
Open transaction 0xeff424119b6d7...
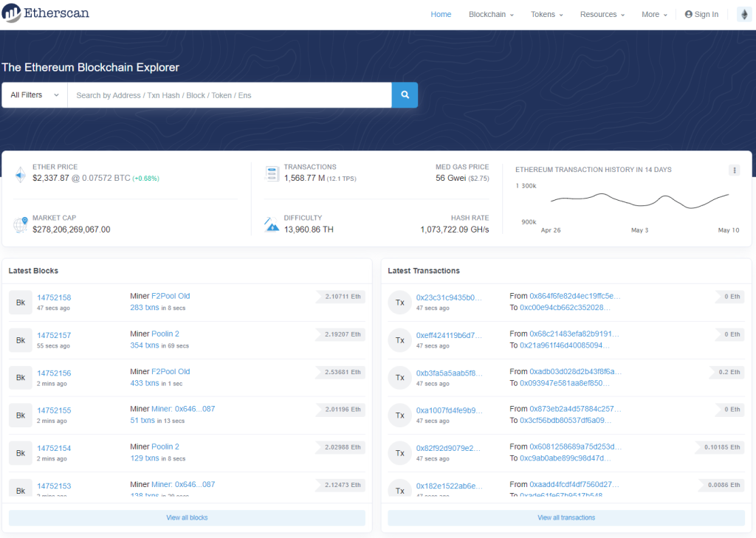point(449,336)
